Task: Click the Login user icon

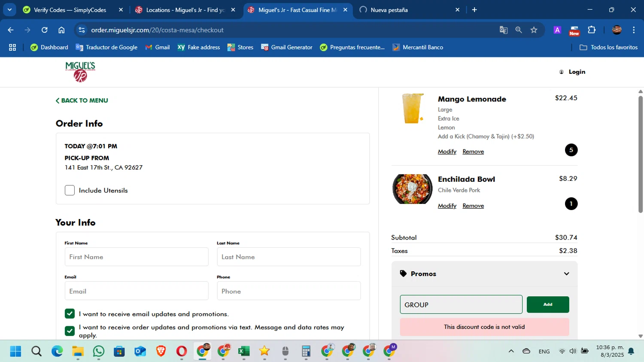Action: click(x=561, y=72)
